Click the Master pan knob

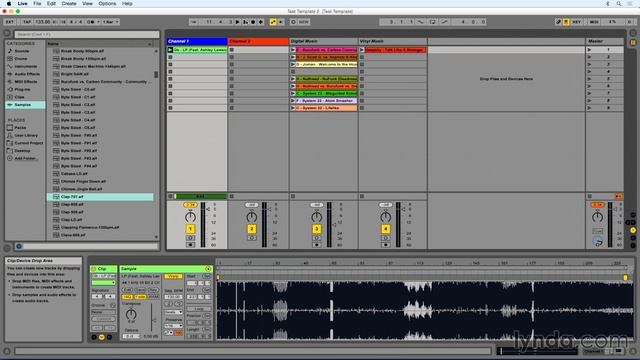pos(598,216)
